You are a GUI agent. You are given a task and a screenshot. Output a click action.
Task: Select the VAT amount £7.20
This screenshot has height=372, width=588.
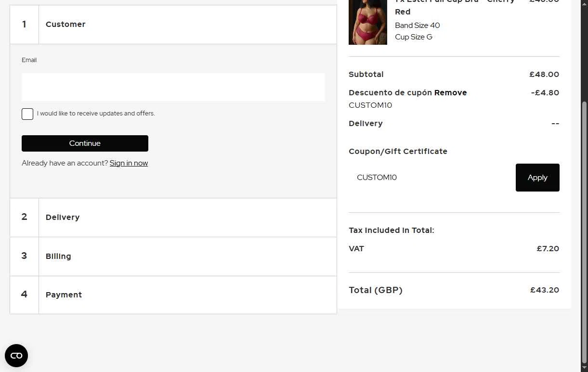tap(548, 249)
